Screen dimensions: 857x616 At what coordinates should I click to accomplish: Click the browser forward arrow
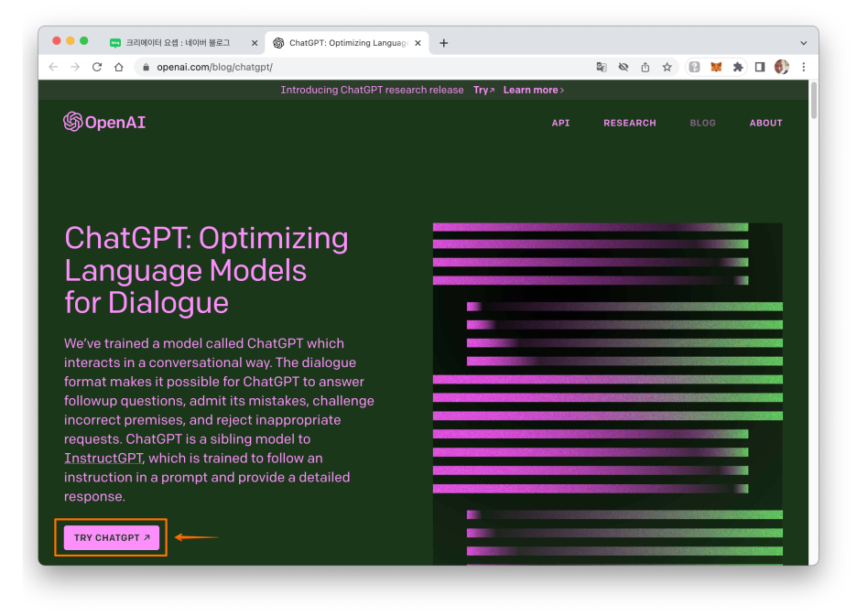75,67
